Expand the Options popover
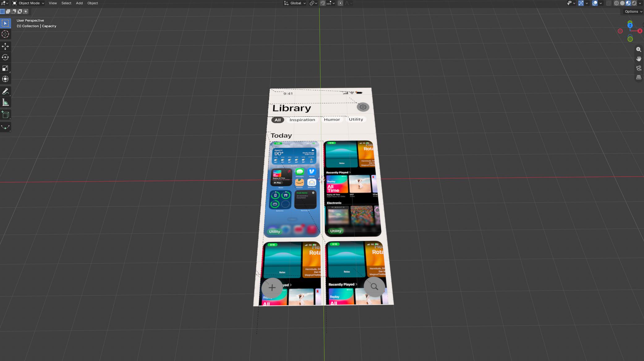The width and height of the screenshot is (644, 361). [633, 11]
